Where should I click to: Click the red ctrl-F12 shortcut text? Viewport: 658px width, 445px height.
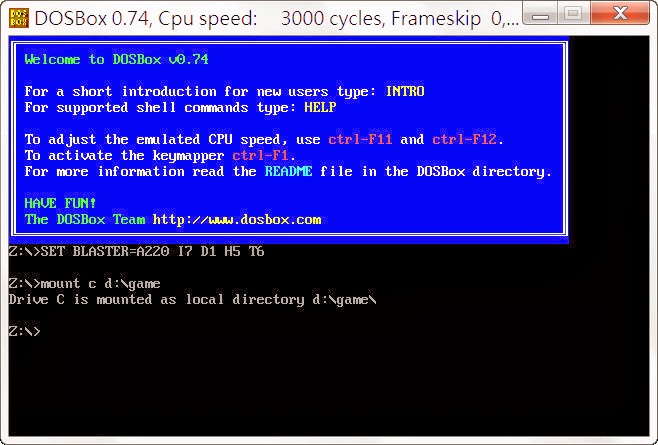(465, 139)
